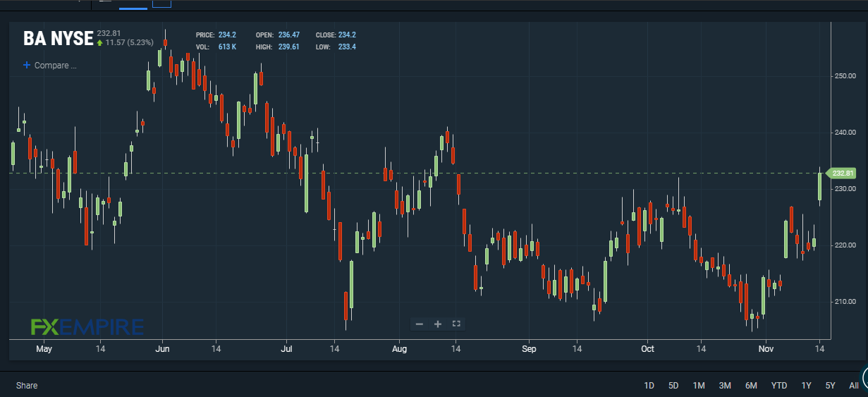Click the OPEN: 236.47 readout
This screenshot has height=397, width=868.
pyautogui.click(x=277, y=35)
